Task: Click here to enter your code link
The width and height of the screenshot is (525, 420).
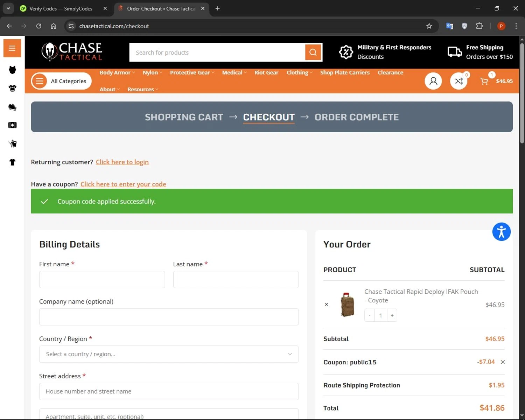Action: coord(123,184)
